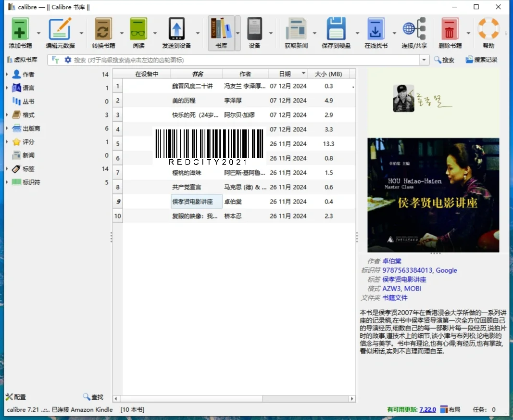Click the full-text search FT icon
513x420 pixels.
click(x=55, y=60)
